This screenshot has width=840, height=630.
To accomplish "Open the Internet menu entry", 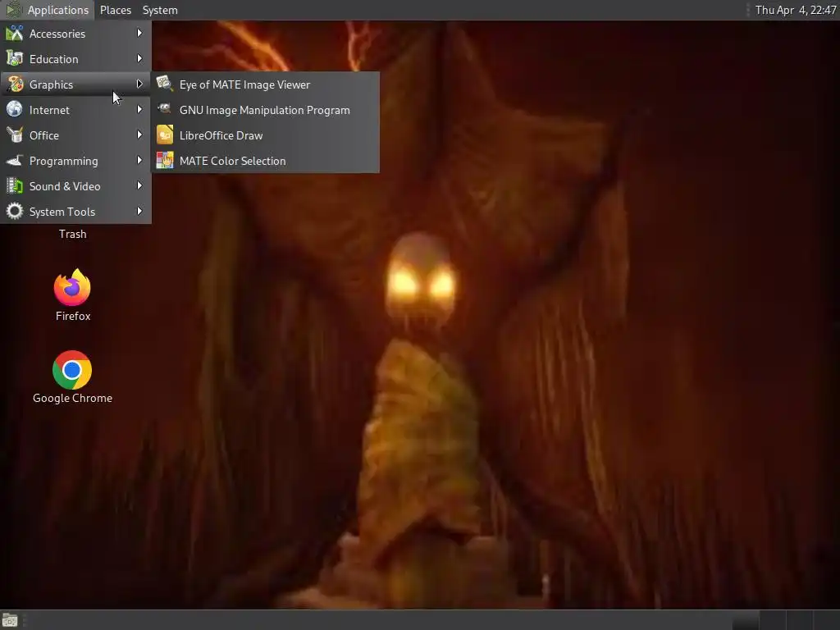I will click(75, 109).
